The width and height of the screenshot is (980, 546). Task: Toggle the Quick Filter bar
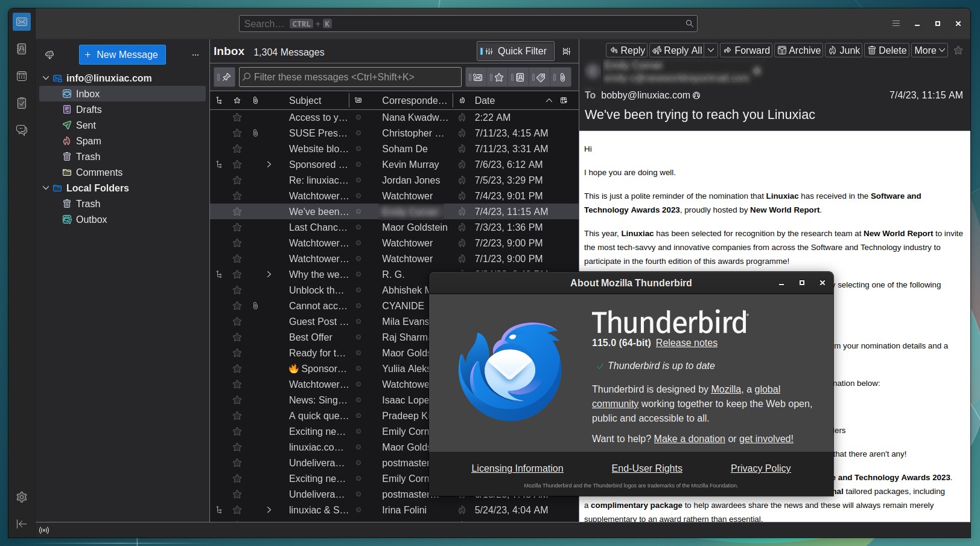(515, 51)
